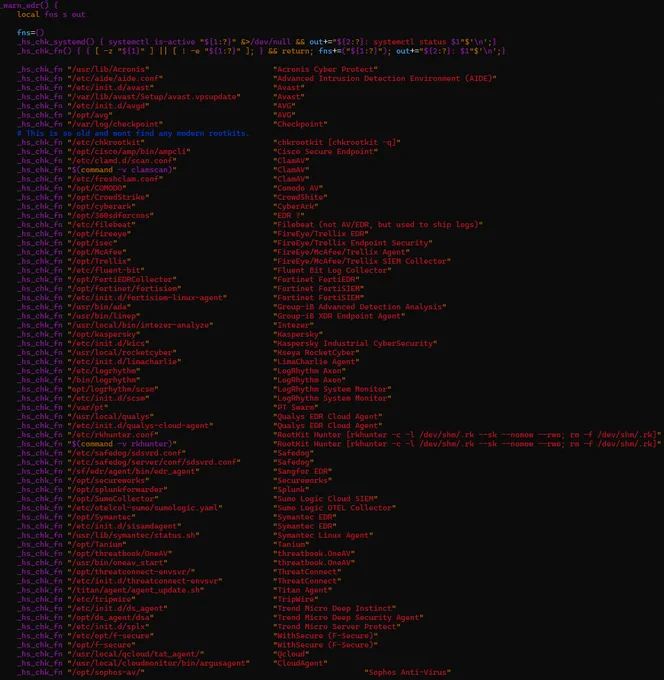Click "/opt/CrowdStrike" path
This screenshot has height=680, width=664.
(108, 197)
